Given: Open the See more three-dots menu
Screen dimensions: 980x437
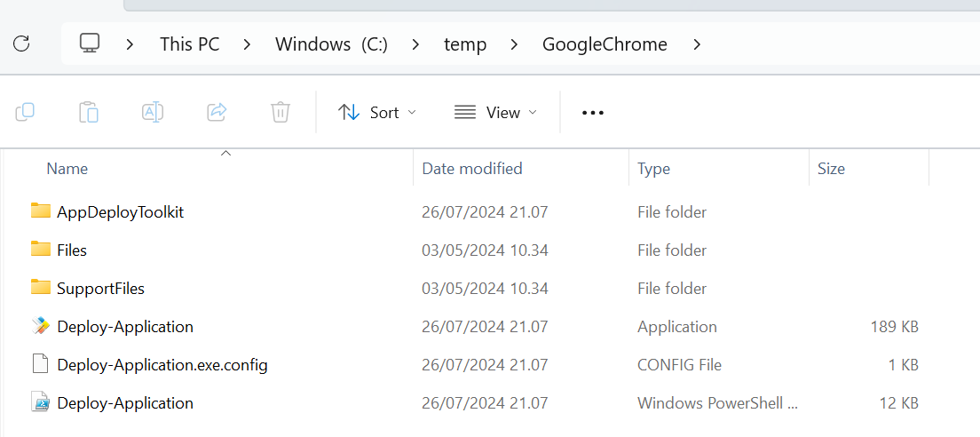Looking at the screenshot, I should [592, 112].
